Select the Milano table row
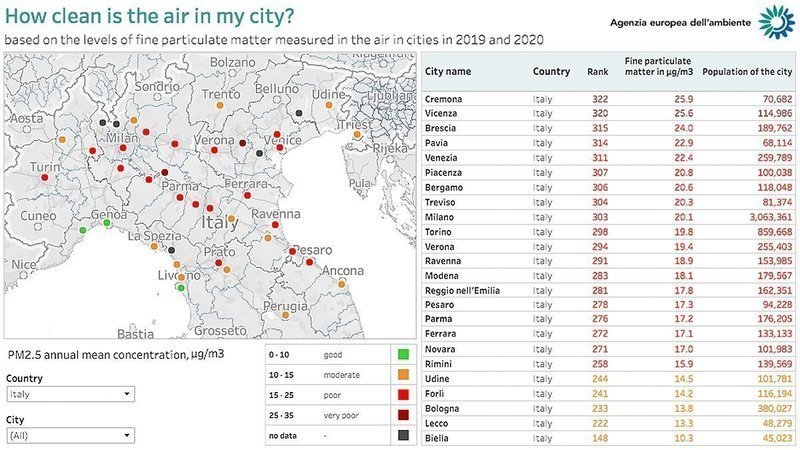This screenshot has width=800, height=450. point(608,217)
